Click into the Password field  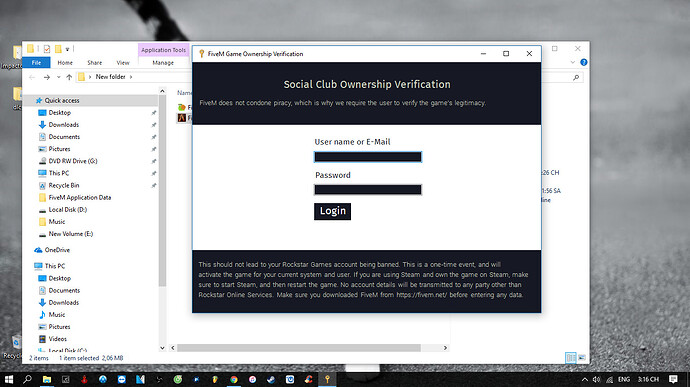tap(368, 190)
